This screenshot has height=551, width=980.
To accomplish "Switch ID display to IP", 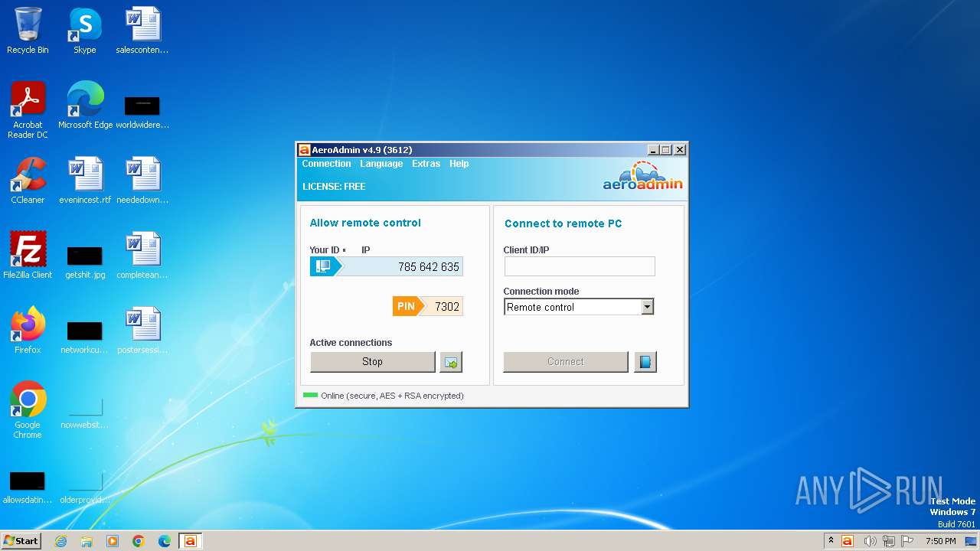I will click(x=366, y=250).
